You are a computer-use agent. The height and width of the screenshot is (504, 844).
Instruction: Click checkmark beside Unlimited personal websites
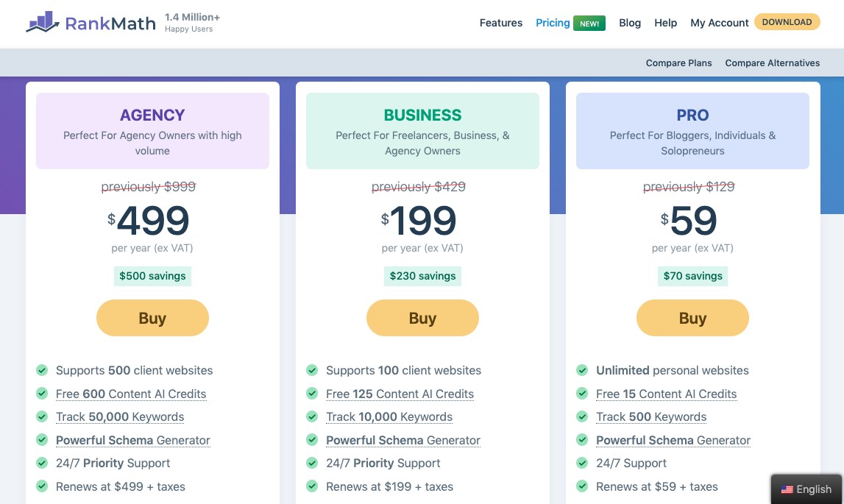click(x=582, y=370)
